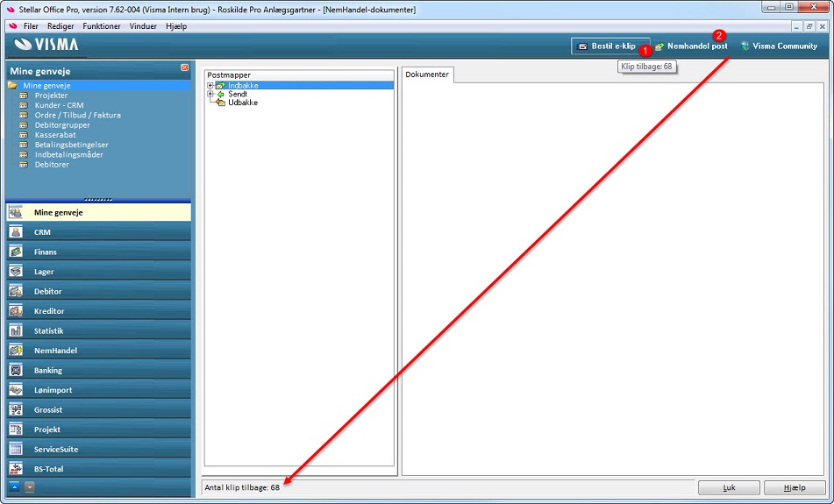Open the Ordre / Tilbud / Faktura shortcut
This screenshot has width=834, height=504.
pos(78,115)
